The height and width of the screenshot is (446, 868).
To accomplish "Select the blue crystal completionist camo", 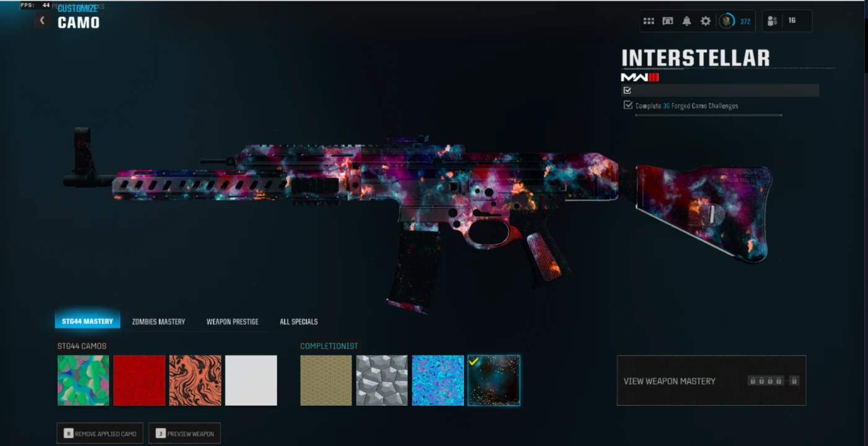I will (x=438, y=380).
